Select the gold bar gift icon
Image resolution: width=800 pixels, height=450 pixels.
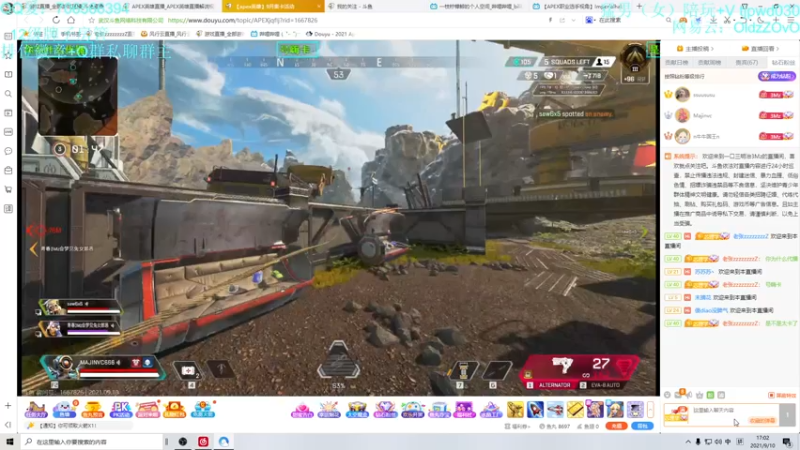click(x=575, y=409)
